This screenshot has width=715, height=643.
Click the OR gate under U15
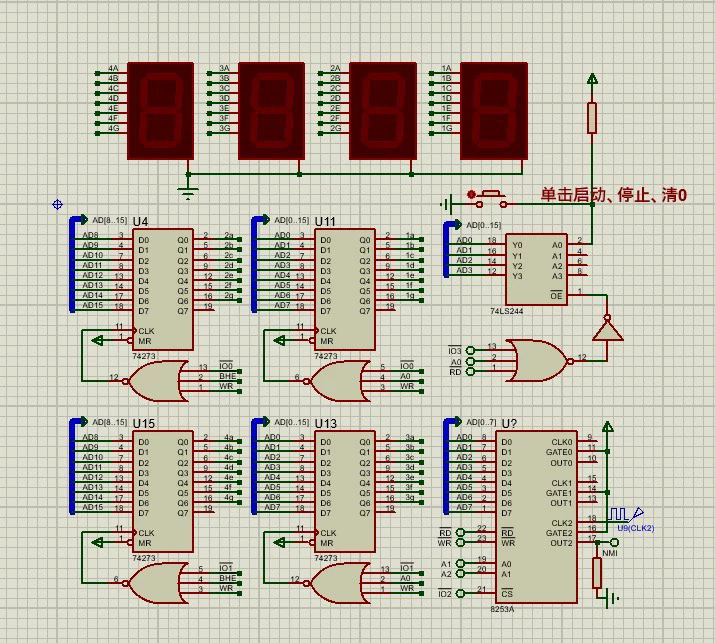click(157, 583)
